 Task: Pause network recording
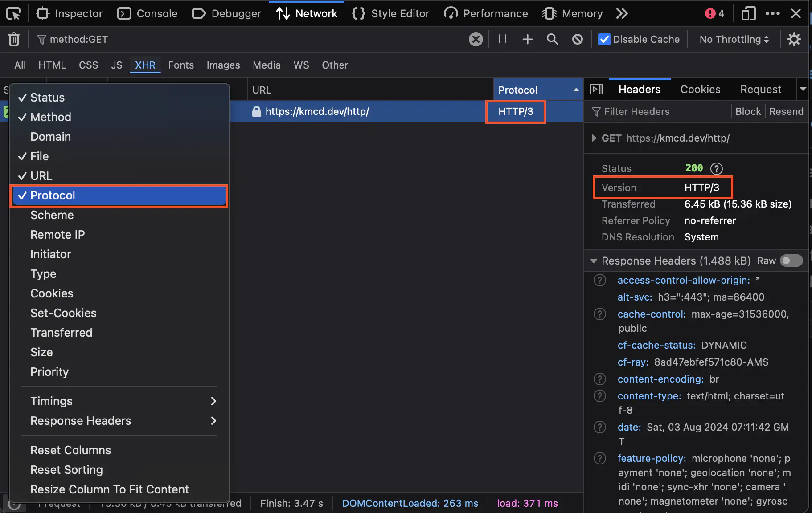click(x=503, y=39)
